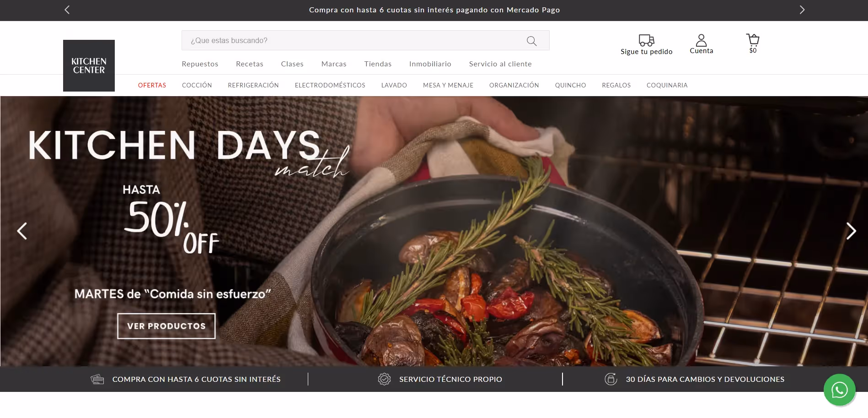Visit the Recetas link
The width and height of the screenshot is (868, 418).
(x=249, y=64)
